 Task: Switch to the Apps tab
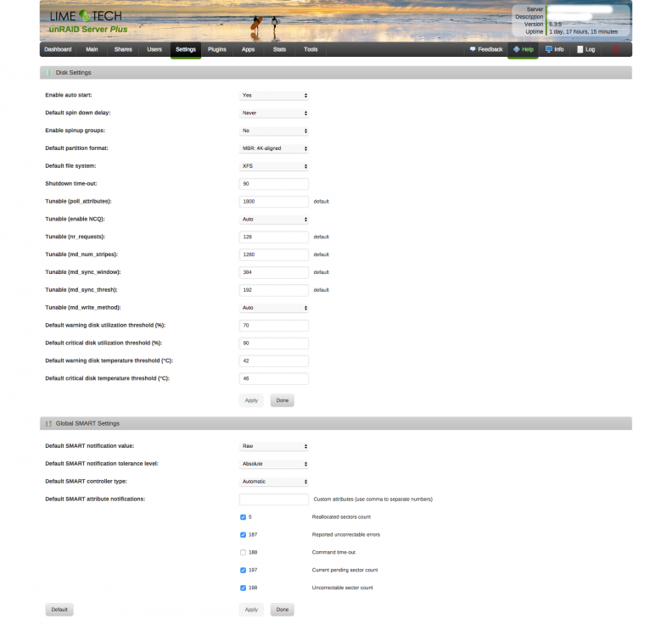pos(248,49)
